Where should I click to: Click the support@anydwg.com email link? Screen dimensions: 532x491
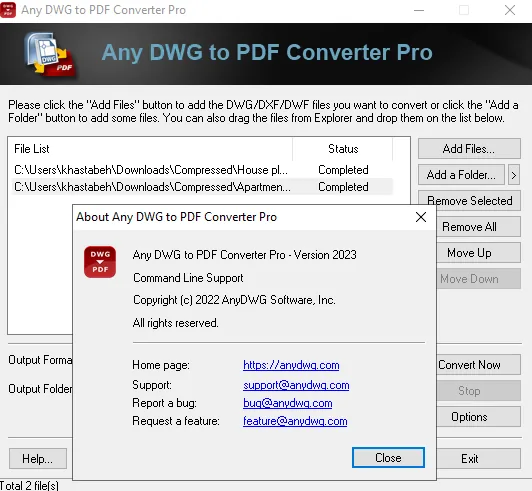coord(296,385)
